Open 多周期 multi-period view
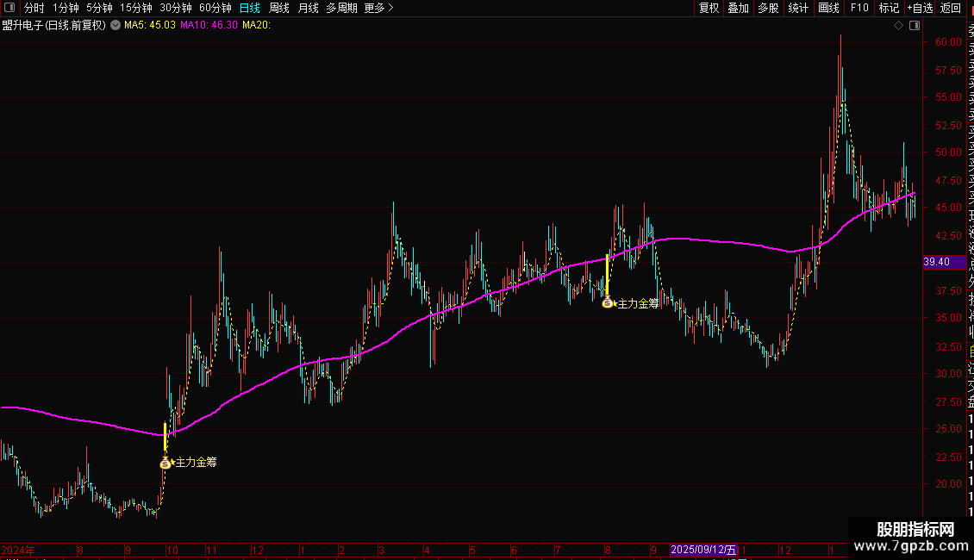Viewport: 974px width, 560px height. 341,8
